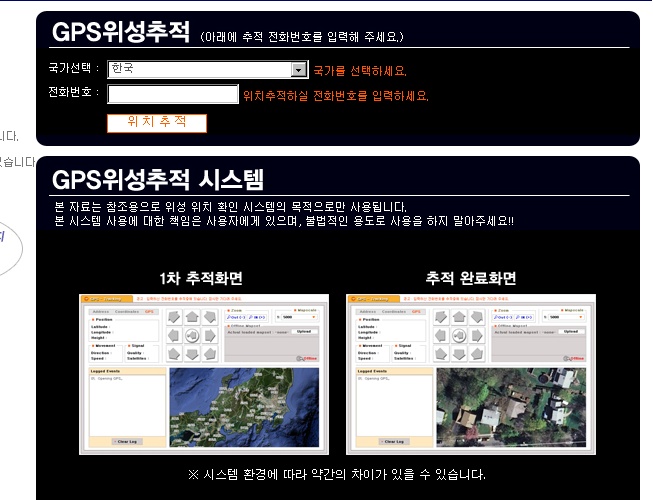The image size is (653, 500).
Task: Click down arrow in the 1차 추적화면 preview
Action: [192, 354]
